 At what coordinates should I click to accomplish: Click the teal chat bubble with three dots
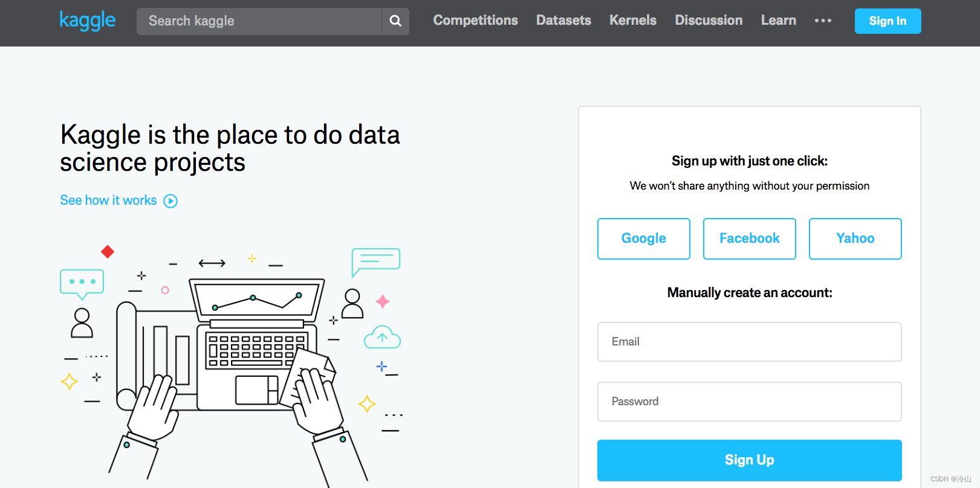(82, 283)
